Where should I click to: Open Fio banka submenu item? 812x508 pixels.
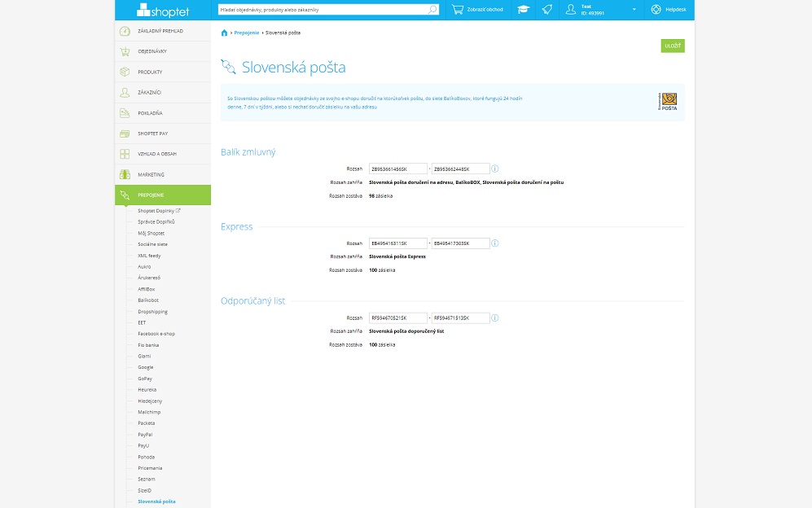[x=148, y=345]
